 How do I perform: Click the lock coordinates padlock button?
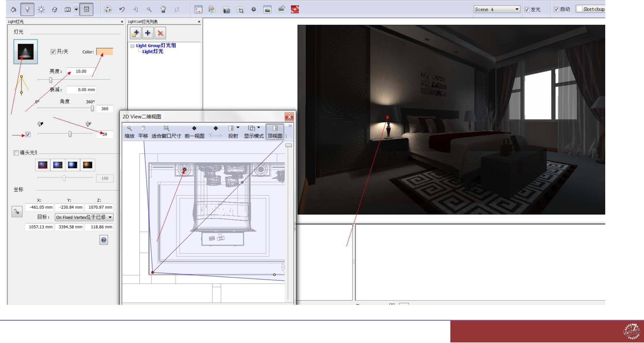[x=17, y=212]
